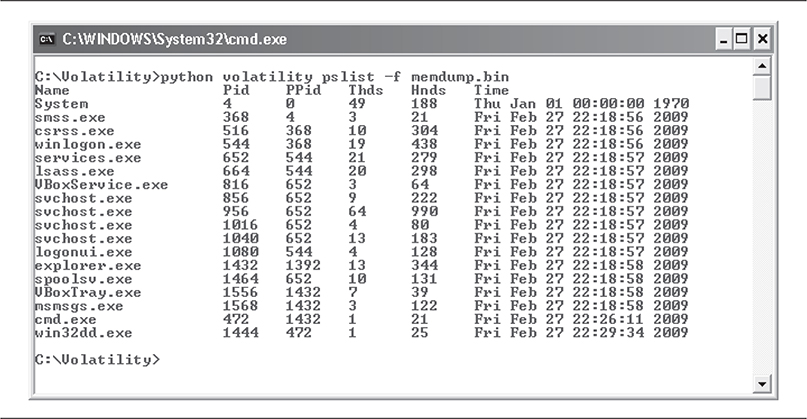Click the msmsgs.exe process name
This screenshot has height=419, width=807.
[x=79, y=306]
